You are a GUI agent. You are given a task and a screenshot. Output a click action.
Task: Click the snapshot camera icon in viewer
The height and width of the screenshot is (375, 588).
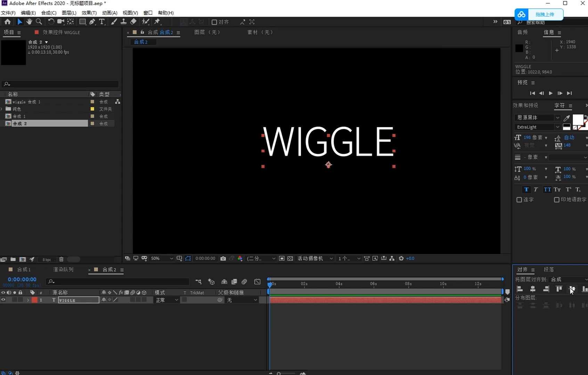coord(223,259)
